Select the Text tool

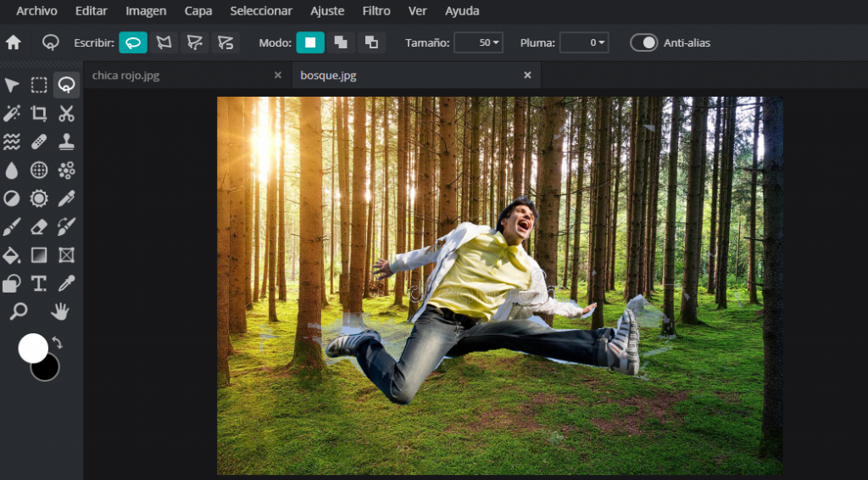coord(39,283)
